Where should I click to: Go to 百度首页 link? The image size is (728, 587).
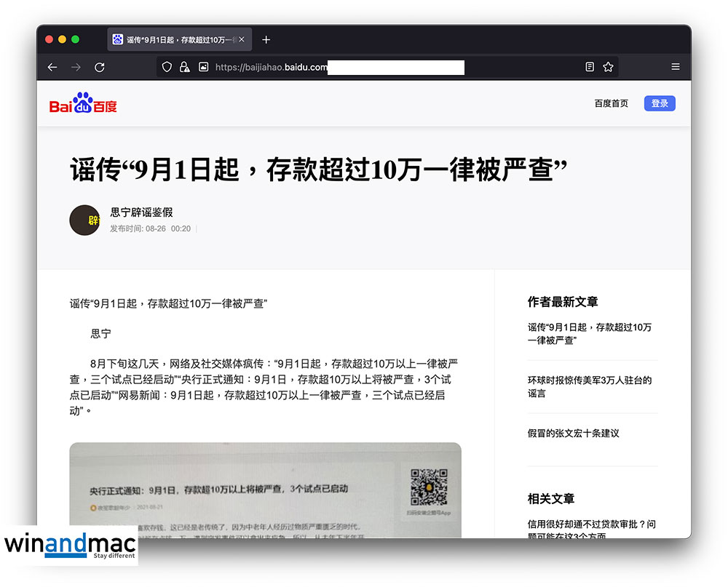(x=611, y=104)
